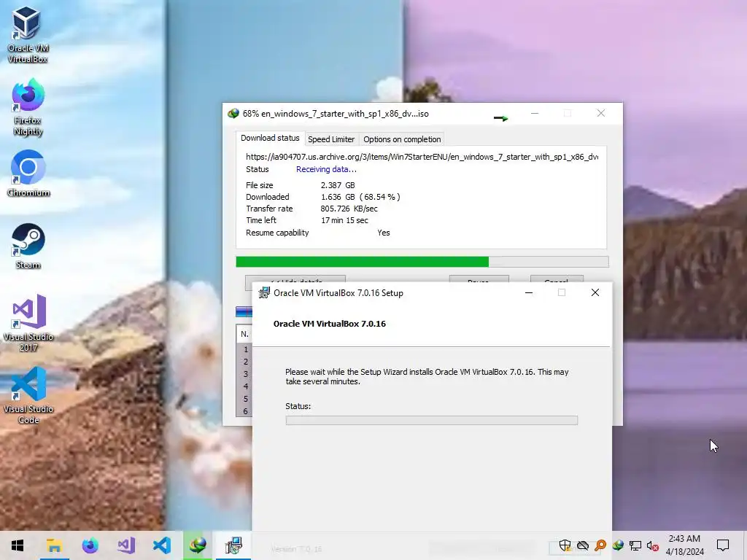Click transfer rate value 805.726 KB/sec
Viewport: 747px width, 560px height.
tap(349, 209)
